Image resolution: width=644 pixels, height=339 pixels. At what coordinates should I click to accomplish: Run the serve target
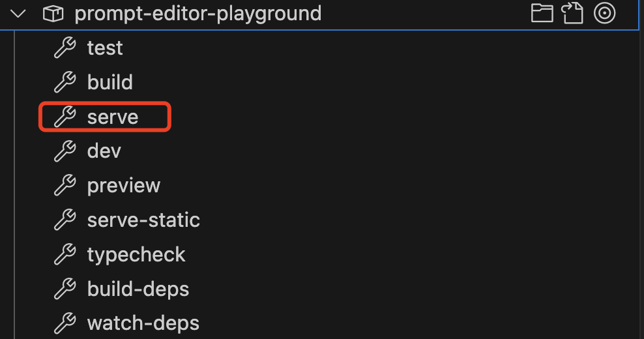coord(113,117)
